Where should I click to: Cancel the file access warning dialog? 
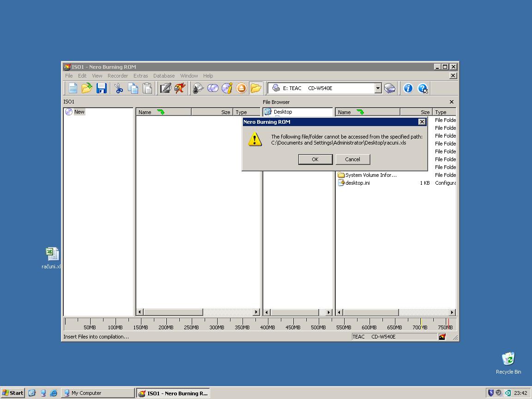(x=352, y=159)
